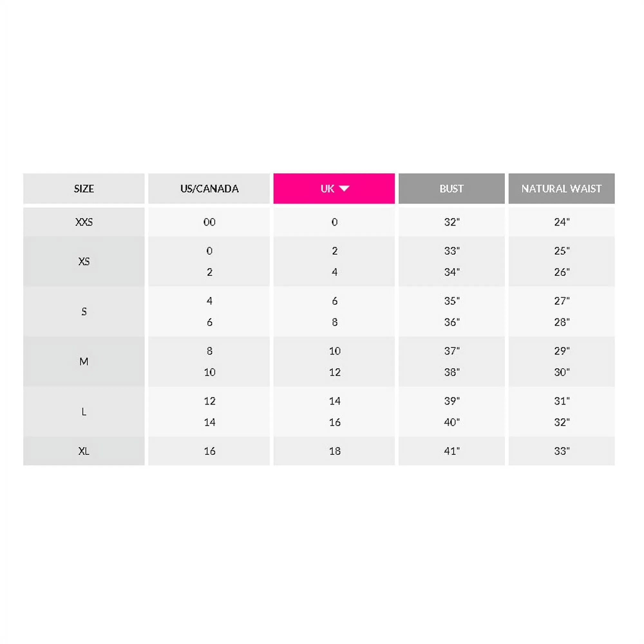
Task: Click the NATURAL WAIST column header
Action: point(561,189)
